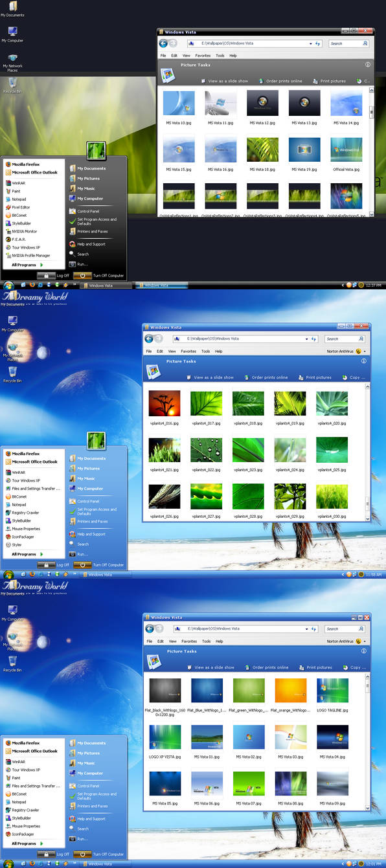Screen dimensions: 386x868
Task: Click Back arrow in window listing Flat_black files
Action: click(149, 629)
